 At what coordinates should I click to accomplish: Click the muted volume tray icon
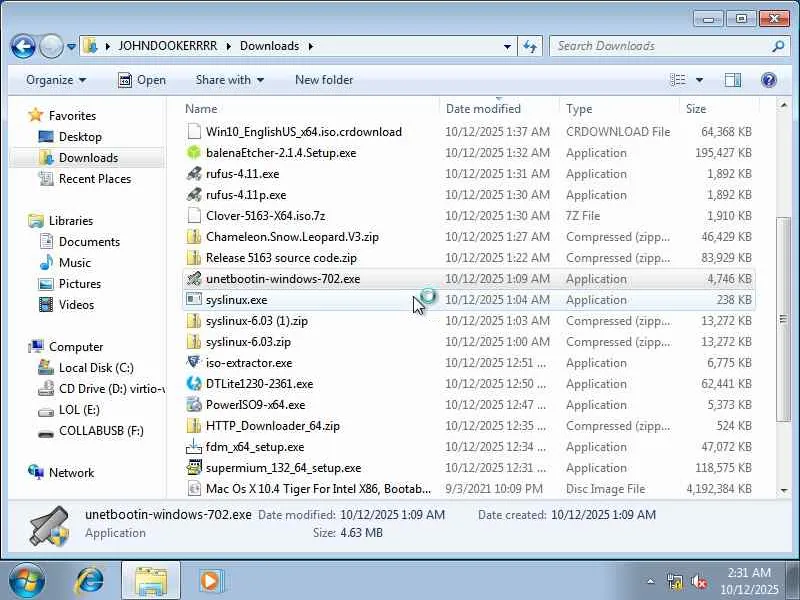click(698, 581)
